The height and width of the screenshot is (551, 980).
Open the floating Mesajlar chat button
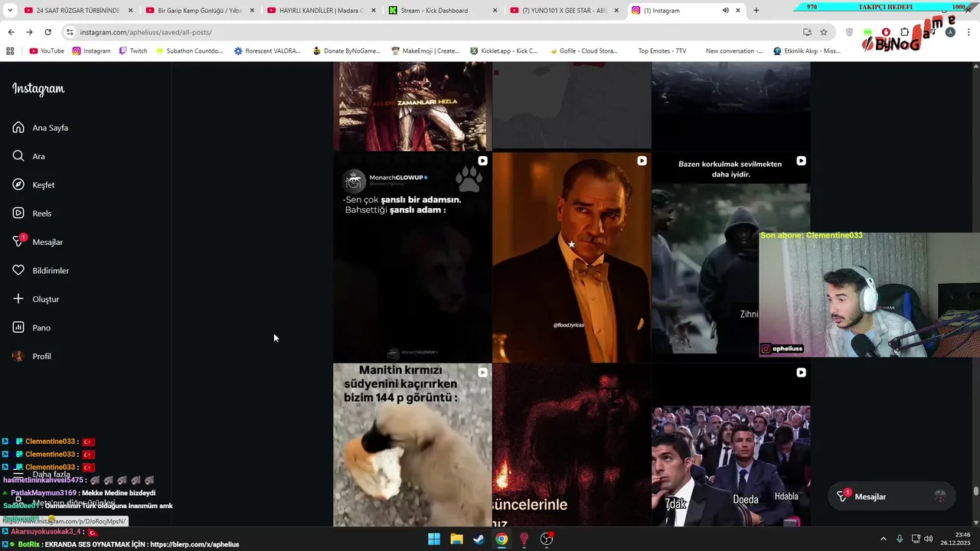tap(892, 497)
